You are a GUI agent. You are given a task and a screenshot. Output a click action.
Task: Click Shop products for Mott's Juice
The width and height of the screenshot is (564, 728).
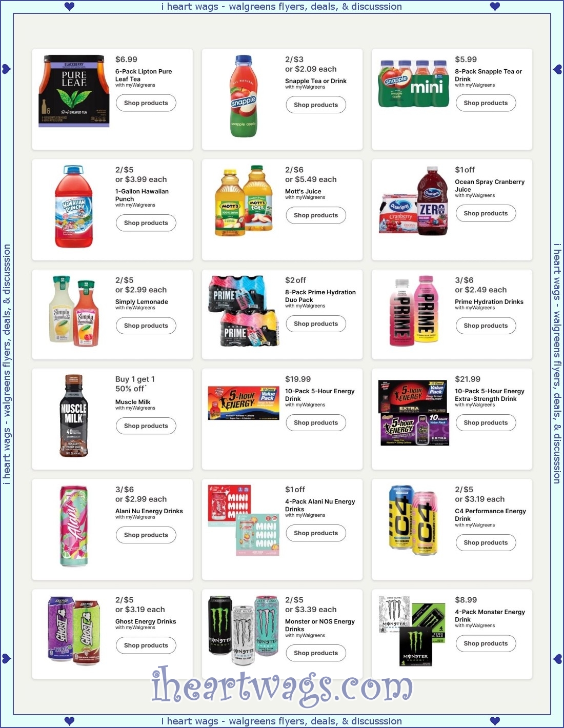[x=316, y=215]
